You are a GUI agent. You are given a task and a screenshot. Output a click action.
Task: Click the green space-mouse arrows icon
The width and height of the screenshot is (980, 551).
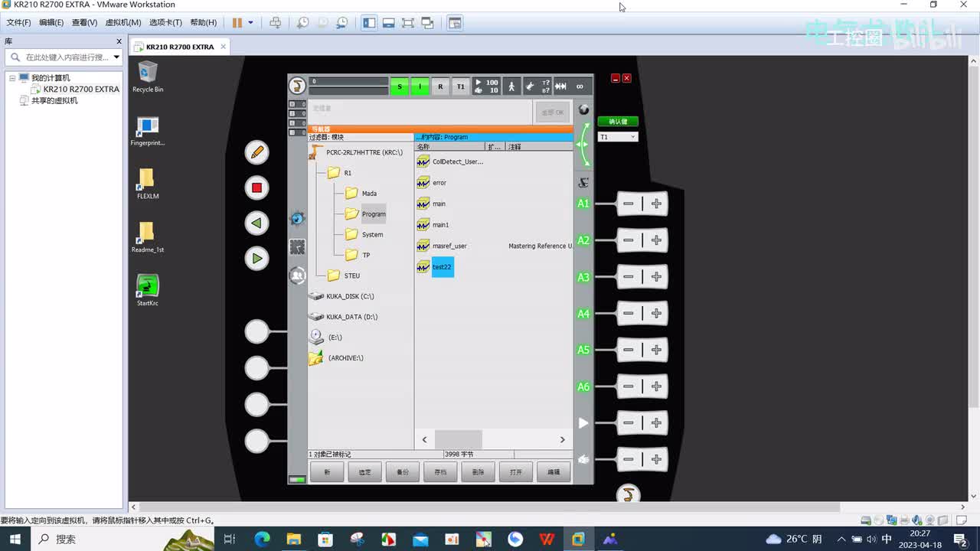pyautogui.click(x=583, y=145)
